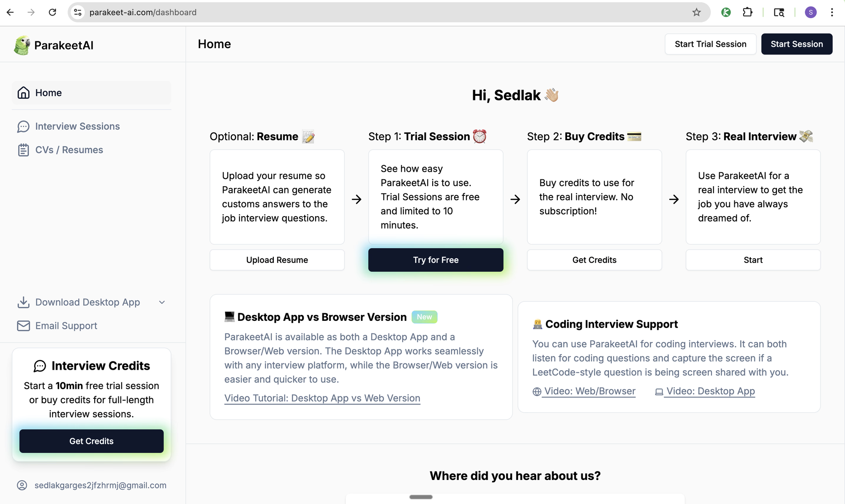The height and width of the screenshot is (504, 845).
Task: Click the Upload Resume button
Action: tap(277, 260)
